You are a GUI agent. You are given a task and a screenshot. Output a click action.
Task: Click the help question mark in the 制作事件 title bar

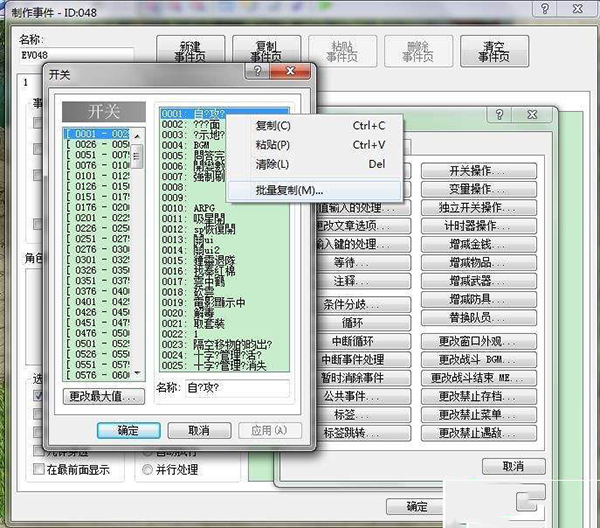(545, 8)
